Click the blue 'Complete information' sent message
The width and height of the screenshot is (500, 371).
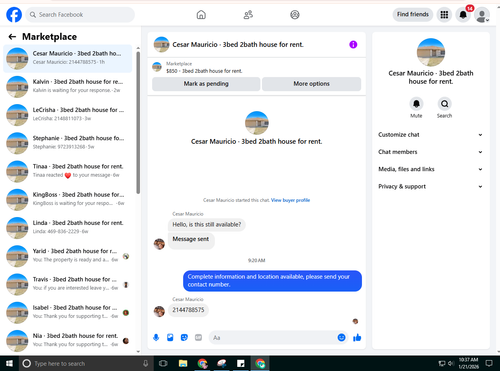point(272,281)
